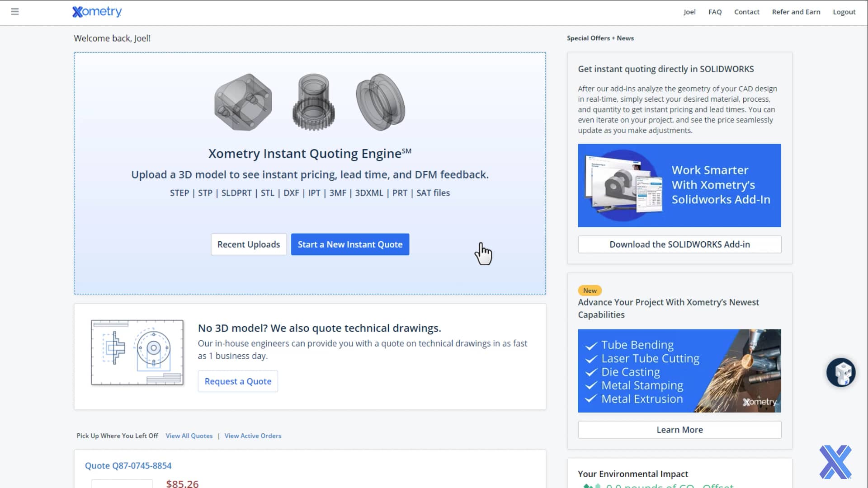Click the Xometry logo
Viewport: 868px width, 488px height.
point(97,11)
